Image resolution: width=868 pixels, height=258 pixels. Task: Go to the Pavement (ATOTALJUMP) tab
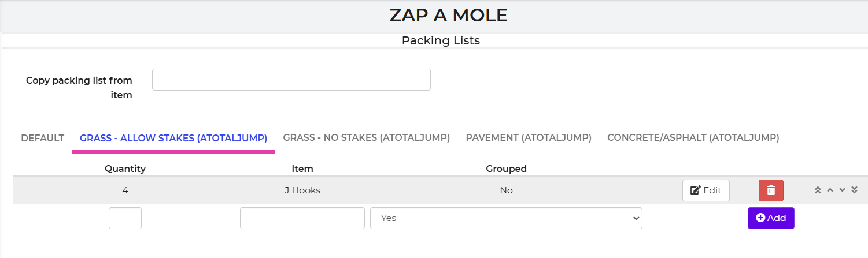click(x=529, y=138)
